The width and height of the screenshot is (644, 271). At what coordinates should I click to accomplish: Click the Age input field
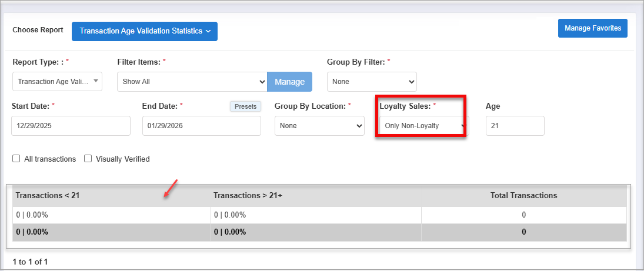[x=515, y=126]
